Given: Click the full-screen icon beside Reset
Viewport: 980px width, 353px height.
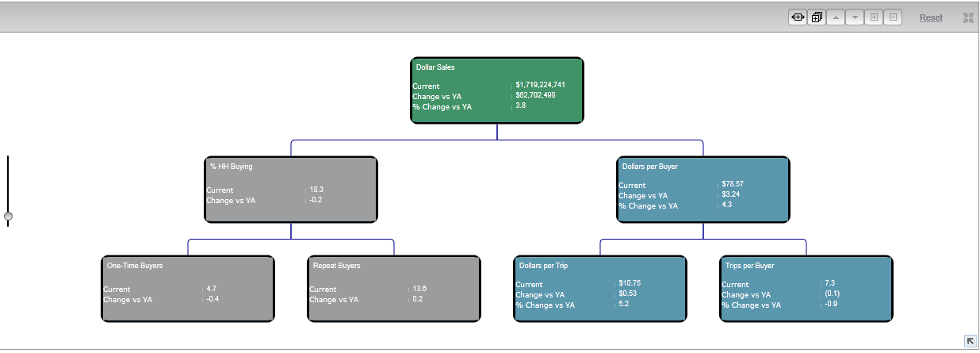Looking at the screenshot, I should 968,17.
